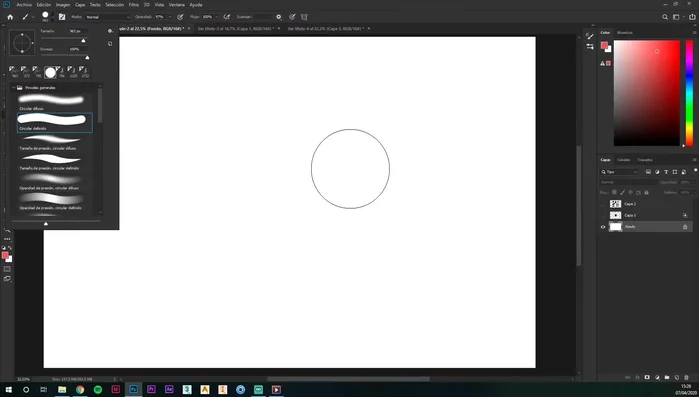Click the symmetry paint butterfly icon
Screen dimensions: 699x397
tap(304, 17)
